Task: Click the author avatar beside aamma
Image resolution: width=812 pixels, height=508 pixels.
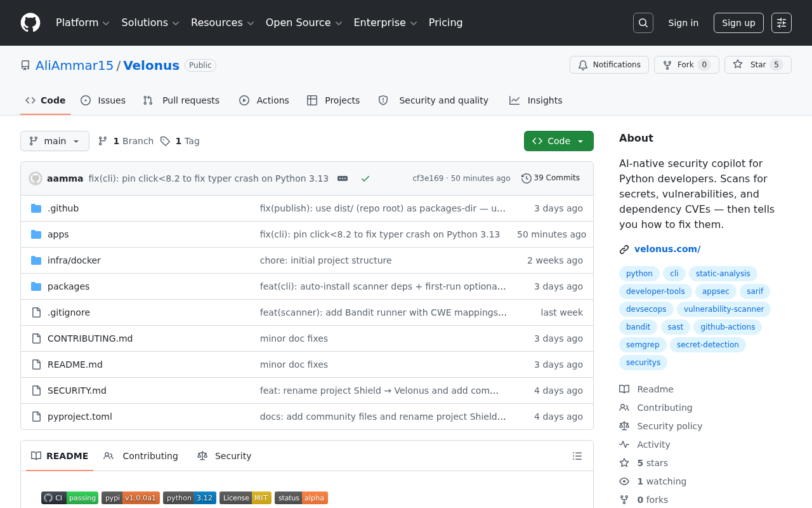Action: point(36,178)
